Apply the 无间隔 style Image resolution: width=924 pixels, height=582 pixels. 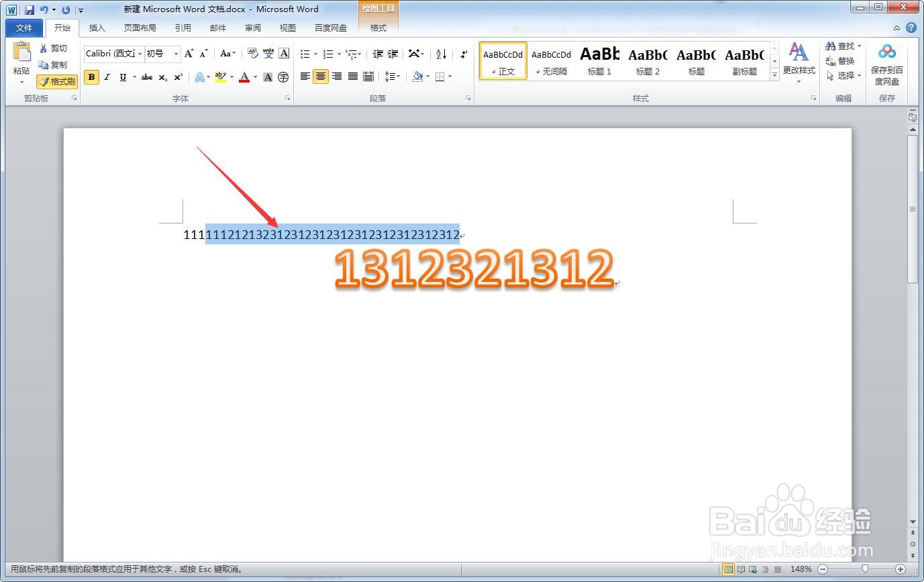click(552, 60)
